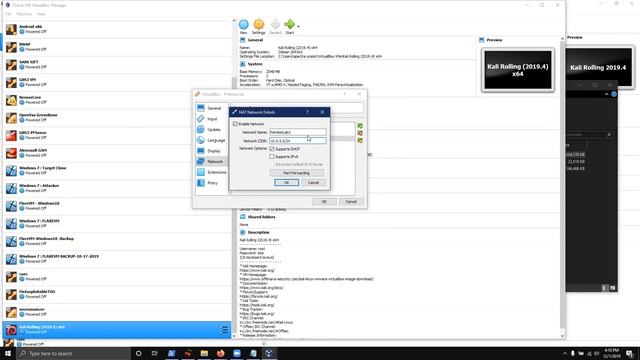640x360 pixels.
Task: Open the File menu
Action: click(8, 14)
